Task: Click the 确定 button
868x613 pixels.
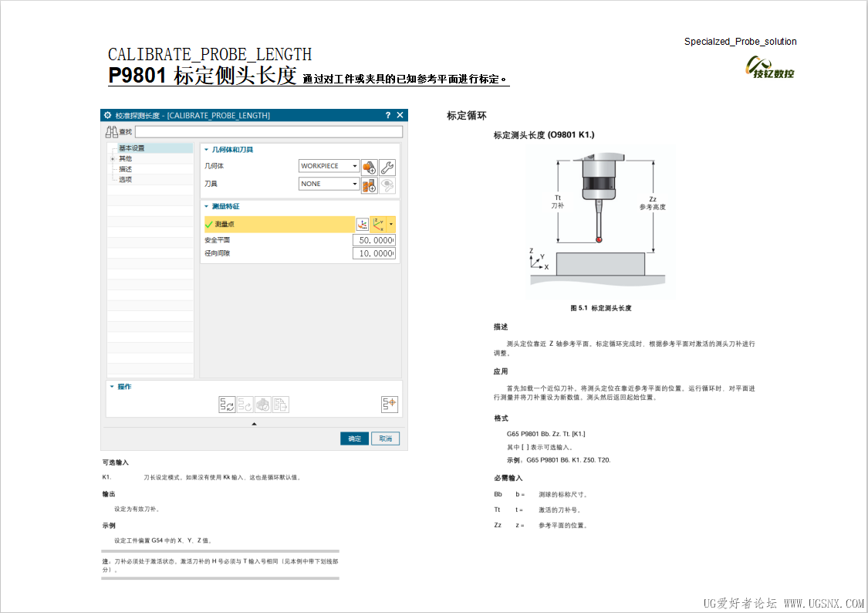Action: 354,439
